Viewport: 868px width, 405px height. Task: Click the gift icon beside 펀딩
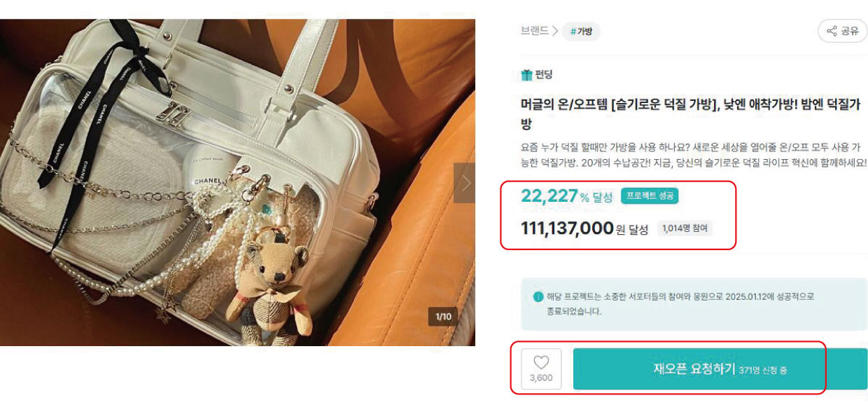click(527, 75)
